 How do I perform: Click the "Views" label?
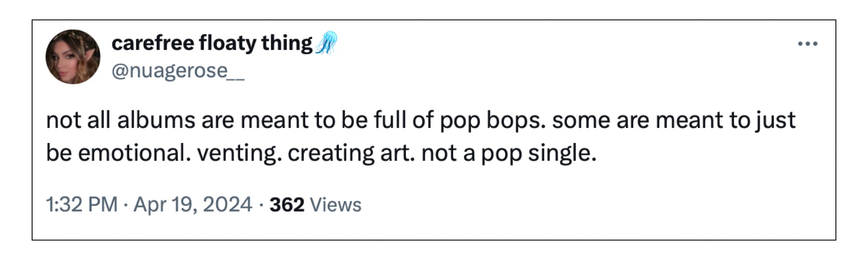pyautogui.click(x=335, y=205)
